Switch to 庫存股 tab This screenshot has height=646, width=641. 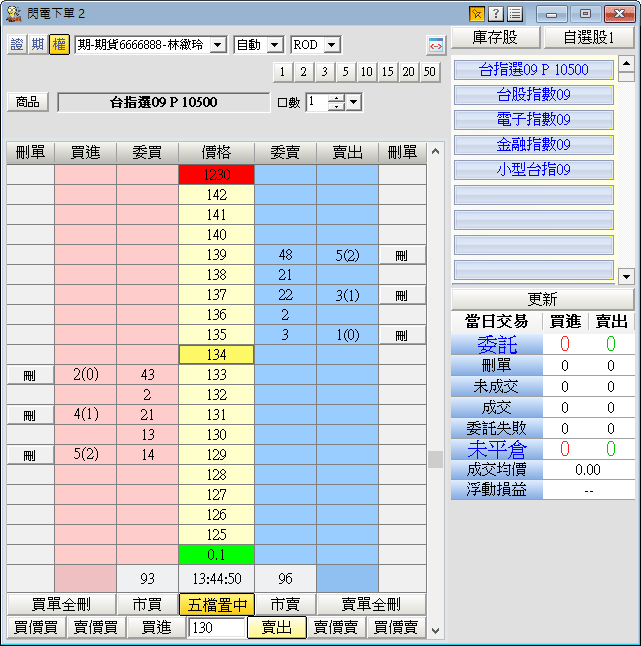point(495,38)
